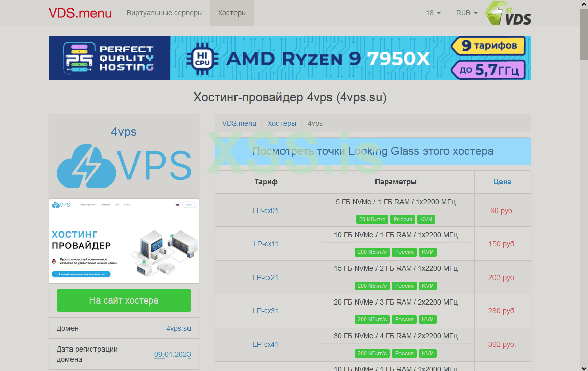Select the Хостеры tab
The image size is (588, 371).
coord(232,13)
